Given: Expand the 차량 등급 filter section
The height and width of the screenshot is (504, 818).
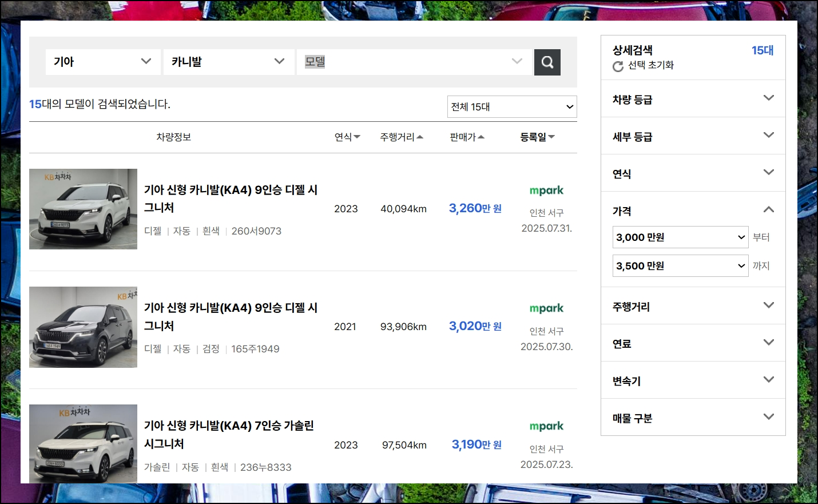Looking at the screenshot, I should coord(693,99).
